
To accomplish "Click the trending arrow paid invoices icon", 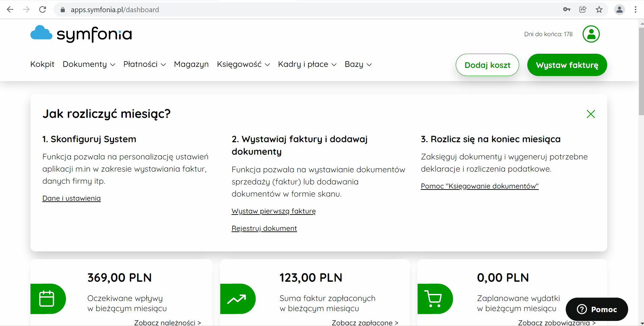I will click(237, 299).
